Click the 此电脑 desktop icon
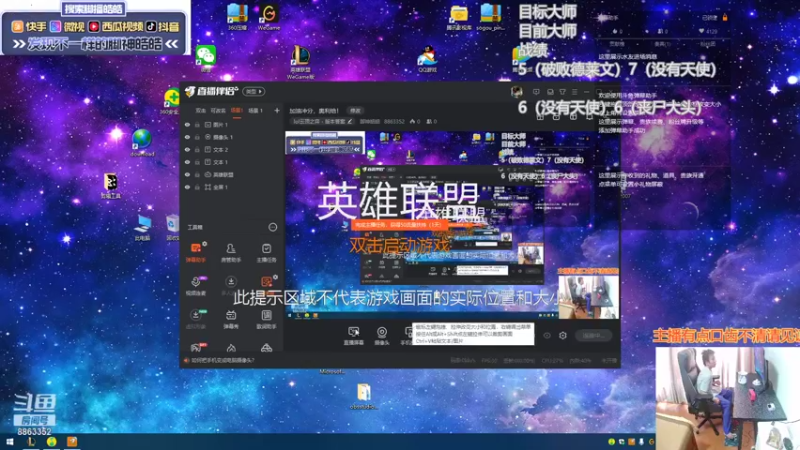This screenshot has width=800, height=450. [142, 227]
